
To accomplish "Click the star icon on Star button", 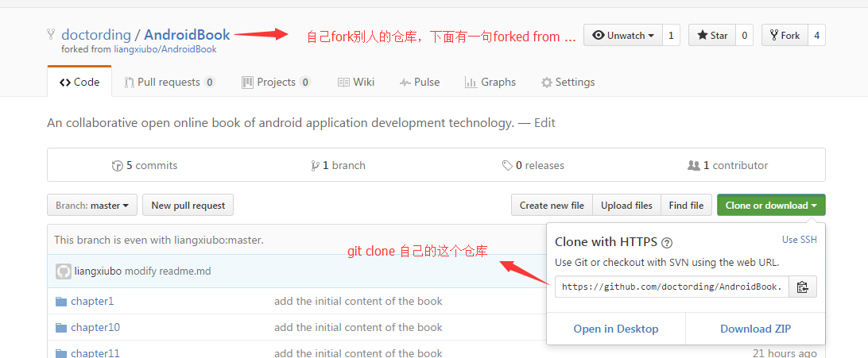I will [x=703, y=36].
